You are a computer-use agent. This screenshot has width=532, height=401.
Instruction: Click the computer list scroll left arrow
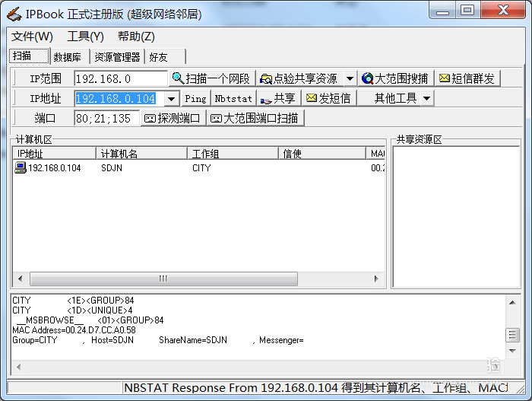point(21,278)
